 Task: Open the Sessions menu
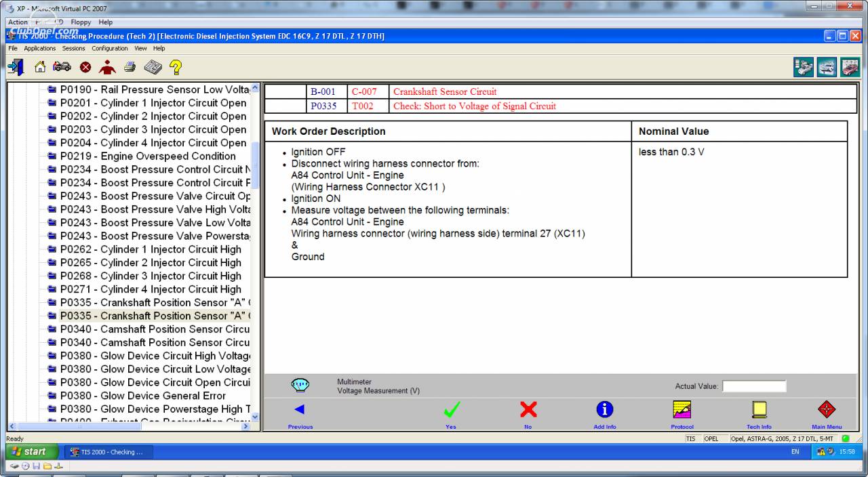(x=74, y=48)
